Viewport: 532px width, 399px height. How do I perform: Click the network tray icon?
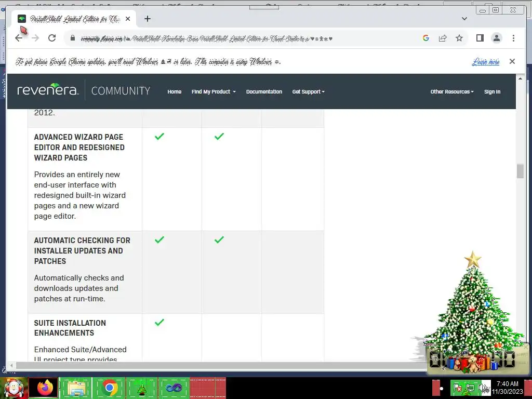pos(470,388)
